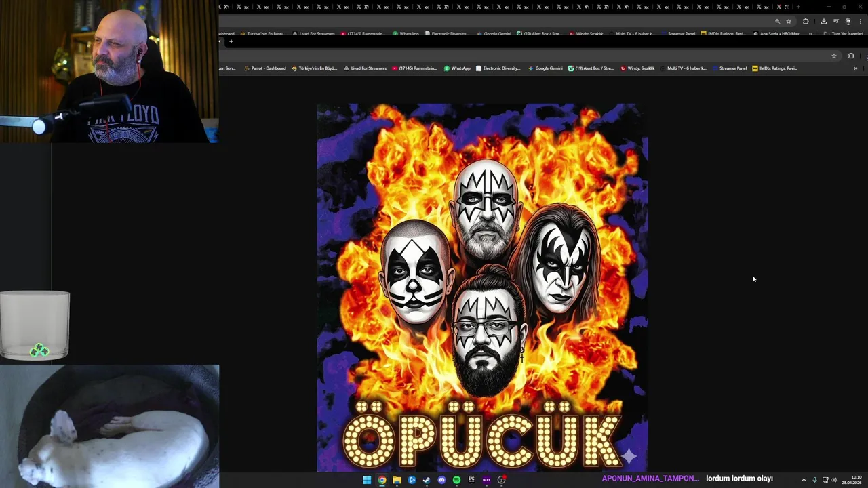The width and height of the screenshot is (868, 488).
Task: Click the purple NEXT app taskbar icon
Action: (486, 480)
